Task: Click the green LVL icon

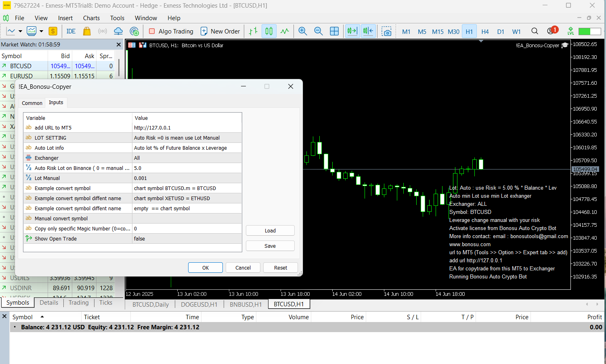Action: [570, 31]
